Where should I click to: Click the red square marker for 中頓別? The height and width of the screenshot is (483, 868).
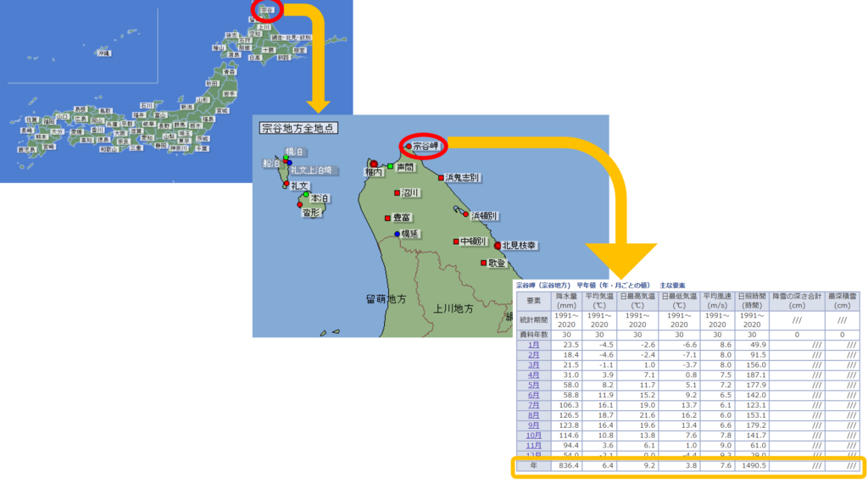pos(457,241)
